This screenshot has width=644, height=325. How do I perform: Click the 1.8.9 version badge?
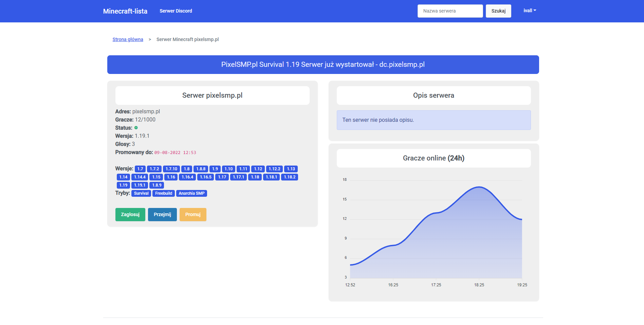point(157,185)
